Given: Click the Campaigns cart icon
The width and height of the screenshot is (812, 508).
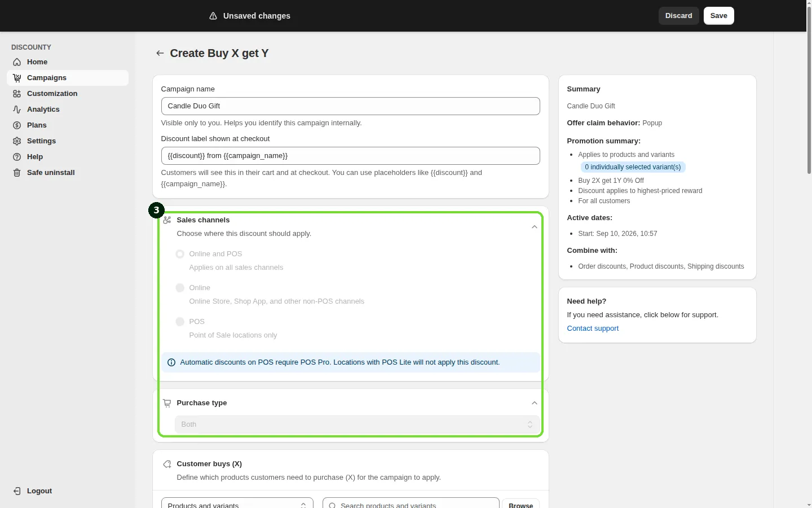Looking at the screenshot, I should click(x=17, y=78).
